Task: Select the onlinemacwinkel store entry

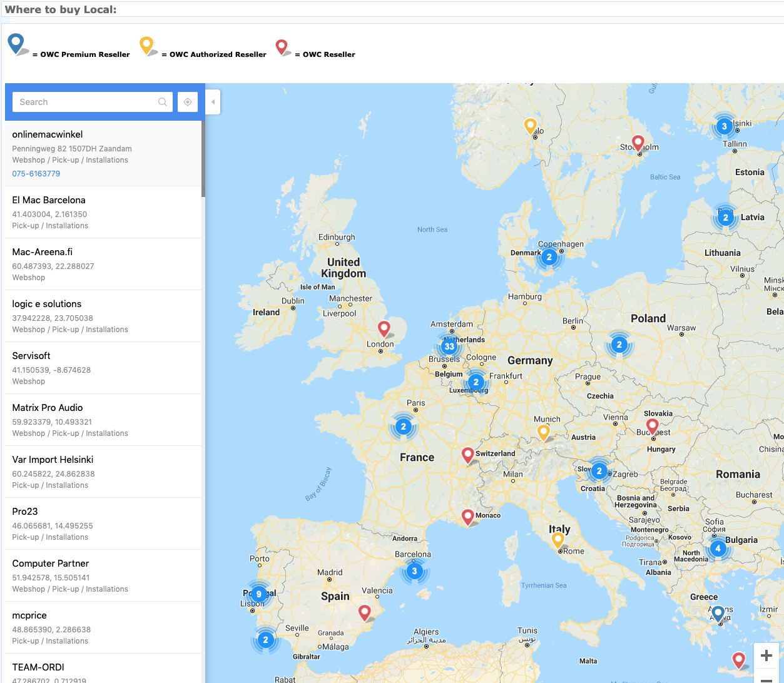Action: [x=103, y=154]
